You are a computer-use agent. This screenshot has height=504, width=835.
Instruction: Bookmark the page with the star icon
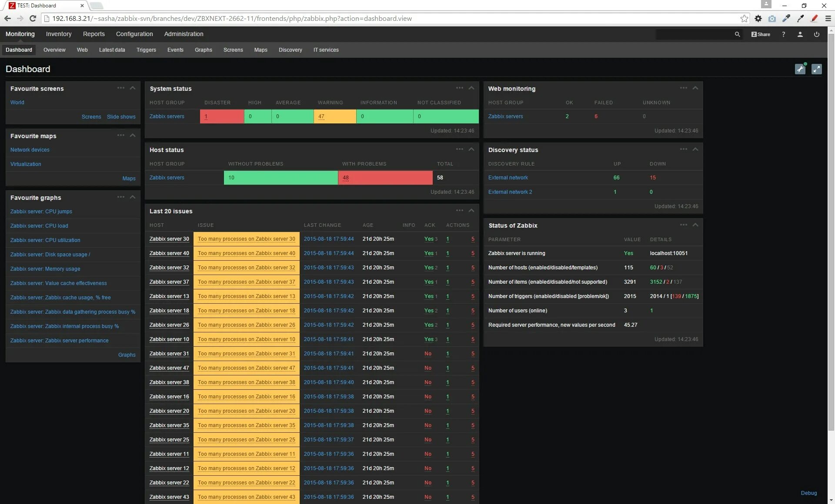tap(744, 18)
